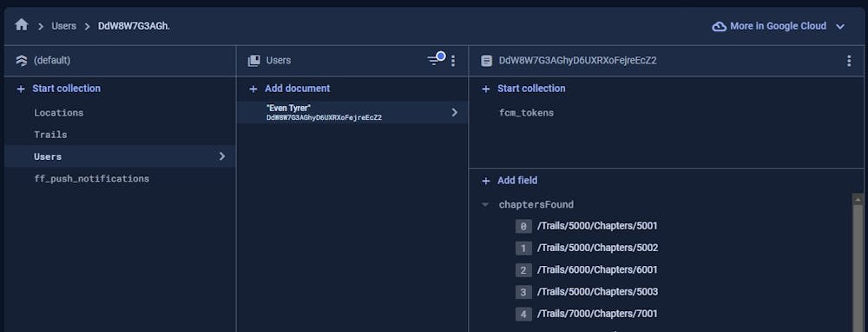This screenshot has height=332, width=868.
Task: Open More in Google Cloud cloud icon
Action: 719,27
